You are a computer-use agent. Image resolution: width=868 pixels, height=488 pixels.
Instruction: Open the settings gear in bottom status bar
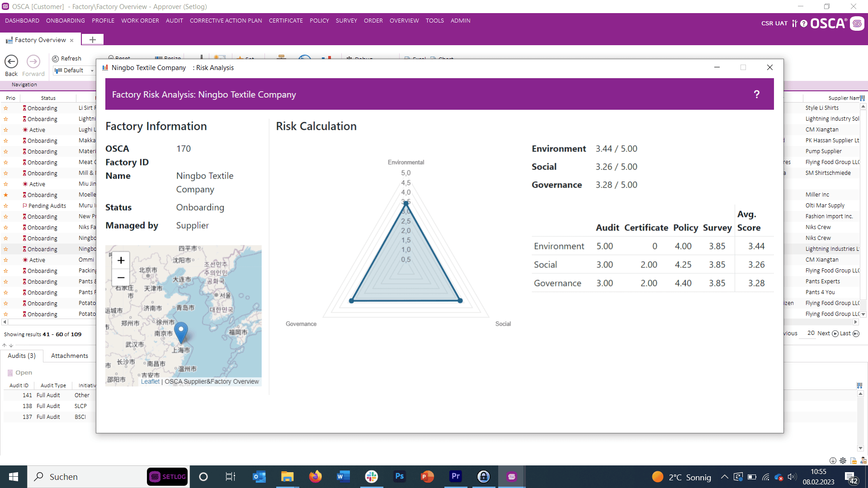(x=843, y=460)
